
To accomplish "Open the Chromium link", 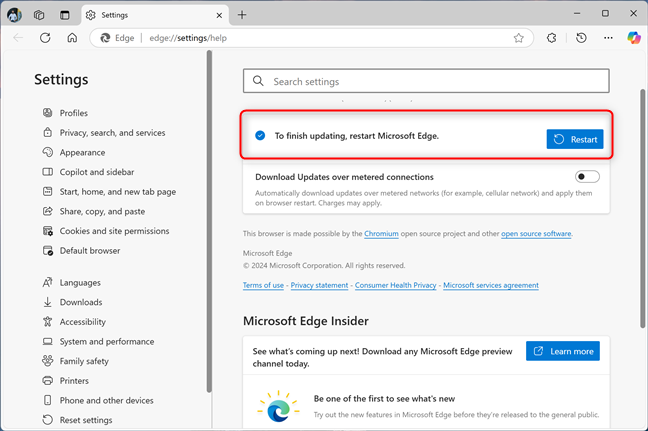I will pyautogui.click(x=381, y=234).
